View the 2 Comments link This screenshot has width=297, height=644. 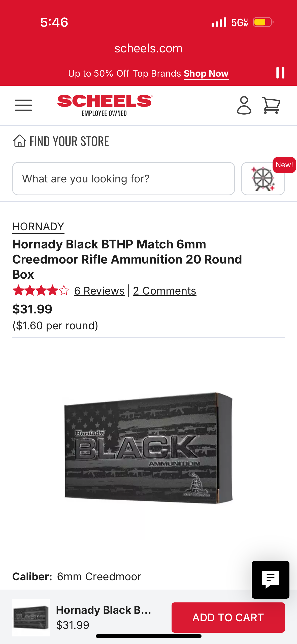click(164, 291)
